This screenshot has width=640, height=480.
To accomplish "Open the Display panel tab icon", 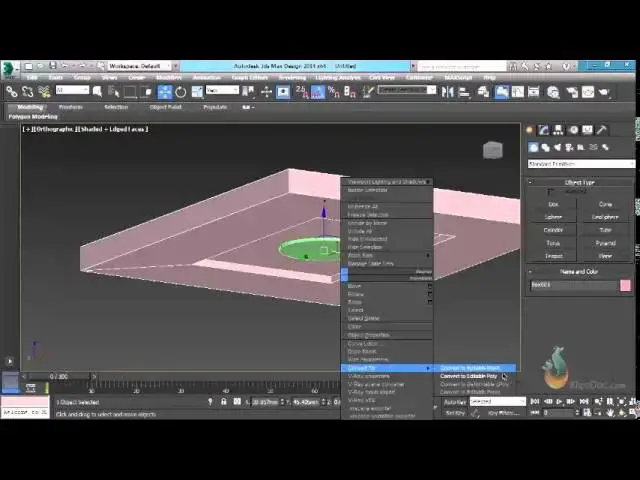I will tap(587, 130).
